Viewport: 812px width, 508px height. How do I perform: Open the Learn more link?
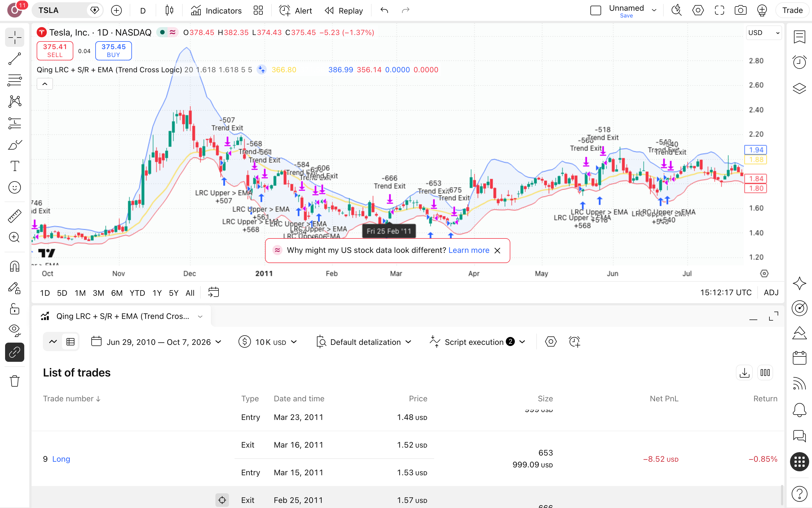pyautogui.click(x=469, y=250)
